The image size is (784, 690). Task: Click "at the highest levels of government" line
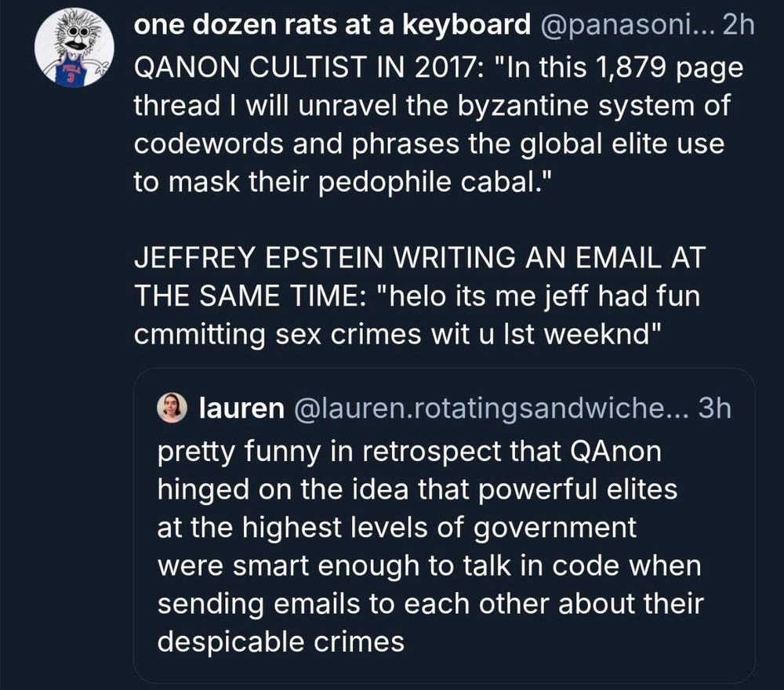(397, 528)
